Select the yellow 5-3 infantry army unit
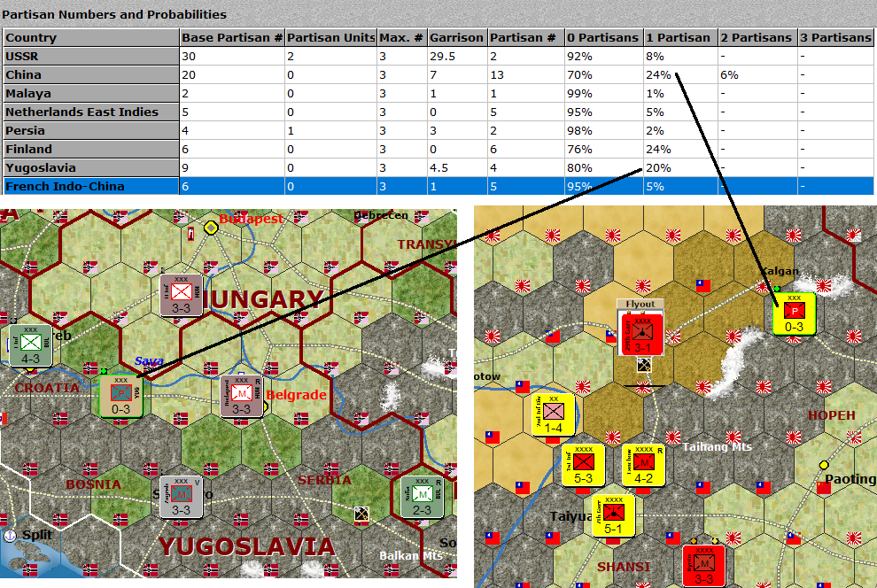The image size is (877, 588). 584,465
